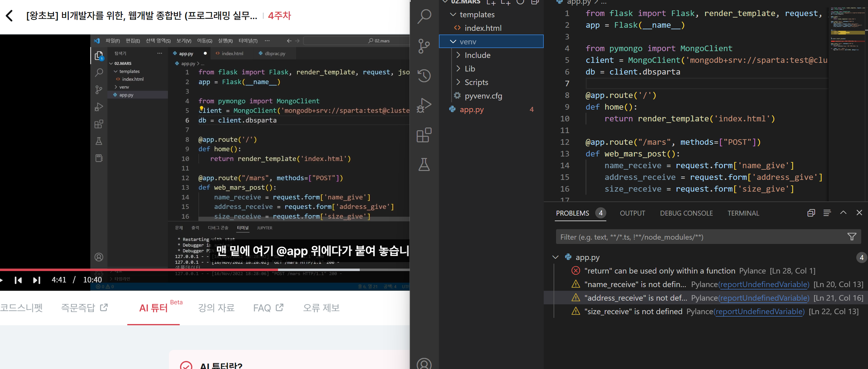
Task: Open the FAQ external link tab
Action: click(x=268, y=308)
